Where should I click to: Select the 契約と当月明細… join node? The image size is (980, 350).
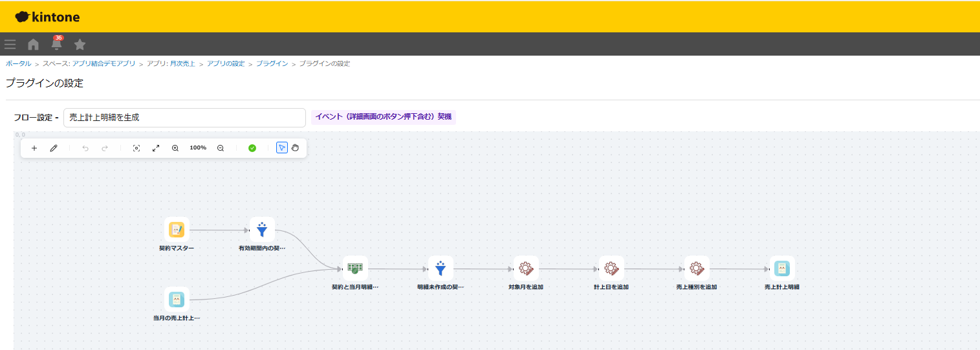click(x=355, y=268)
